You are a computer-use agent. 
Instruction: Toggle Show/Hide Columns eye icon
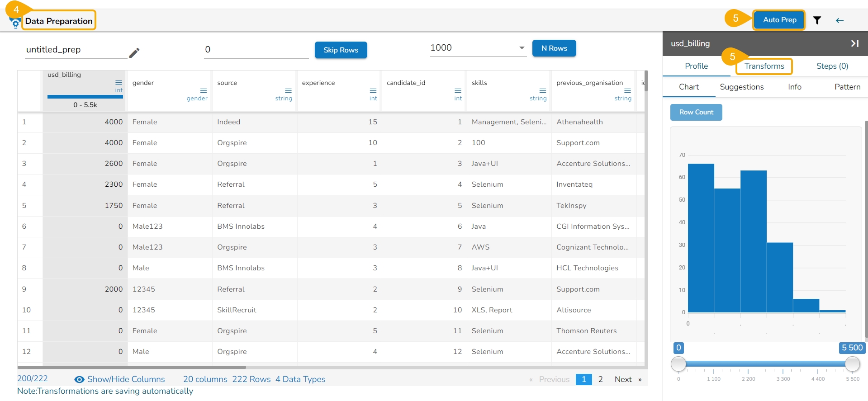tap(80, 379)
